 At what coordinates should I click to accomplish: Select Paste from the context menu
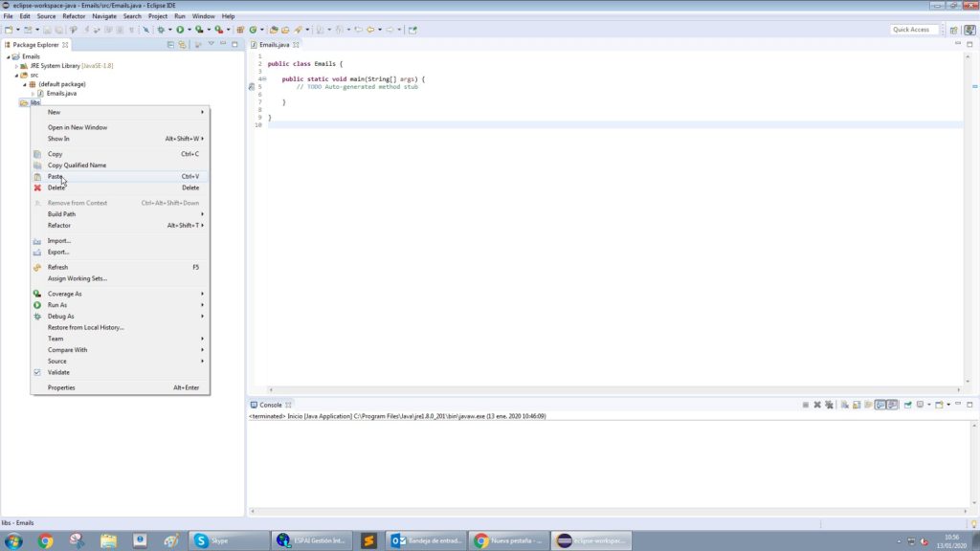click(x=56, y=176)
